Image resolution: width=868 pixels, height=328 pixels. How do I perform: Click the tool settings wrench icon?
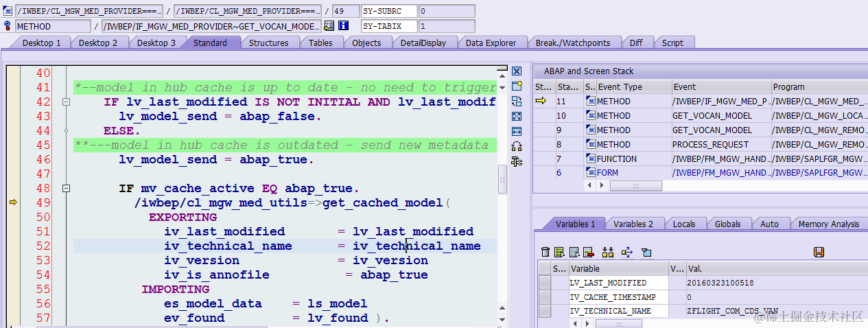click(x=517, y=162)
